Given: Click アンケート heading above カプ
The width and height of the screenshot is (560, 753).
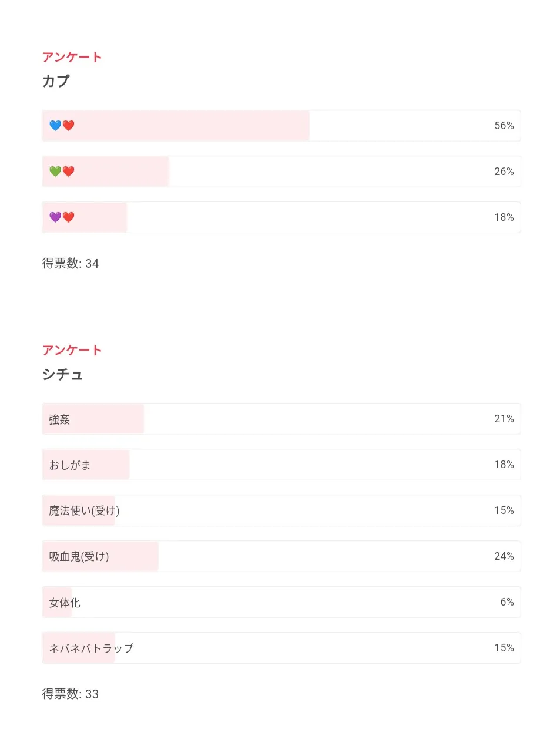Looking at the screenshot, I should [x=72, y=57].
